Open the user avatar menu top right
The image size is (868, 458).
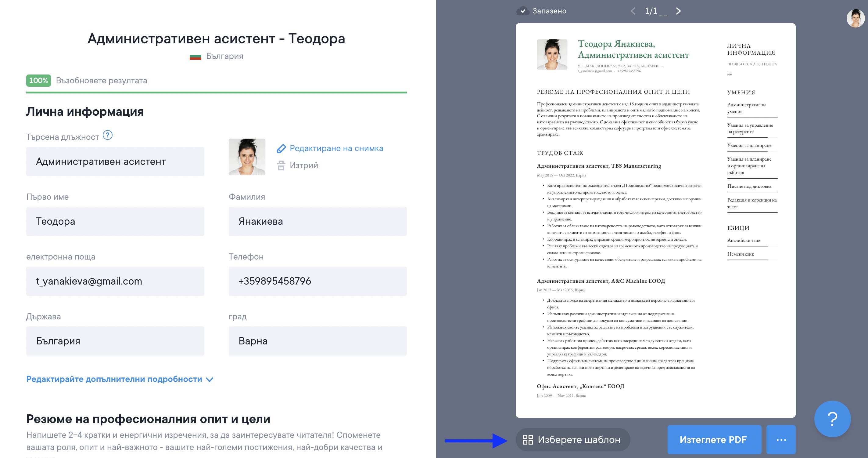pyautogui.click(x=855, y=19)
